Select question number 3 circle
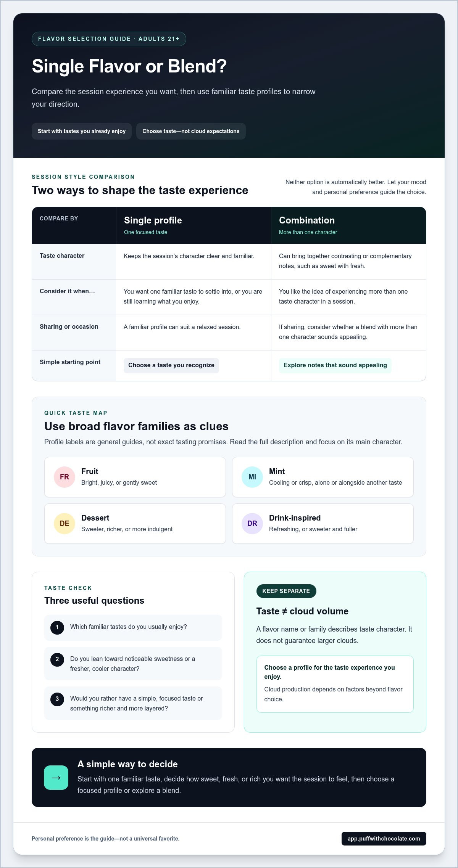Screen dimensions: 458x868 (x=57, y=699)
